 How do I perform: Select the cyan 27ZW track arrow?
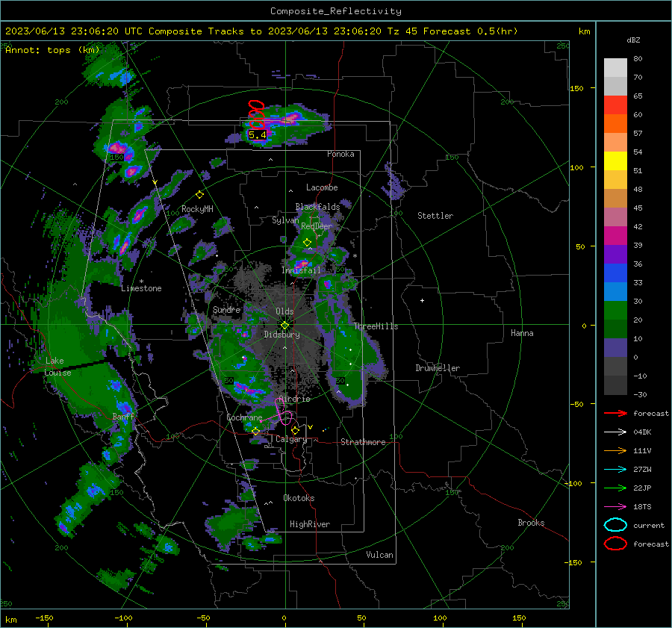[615, 470]
